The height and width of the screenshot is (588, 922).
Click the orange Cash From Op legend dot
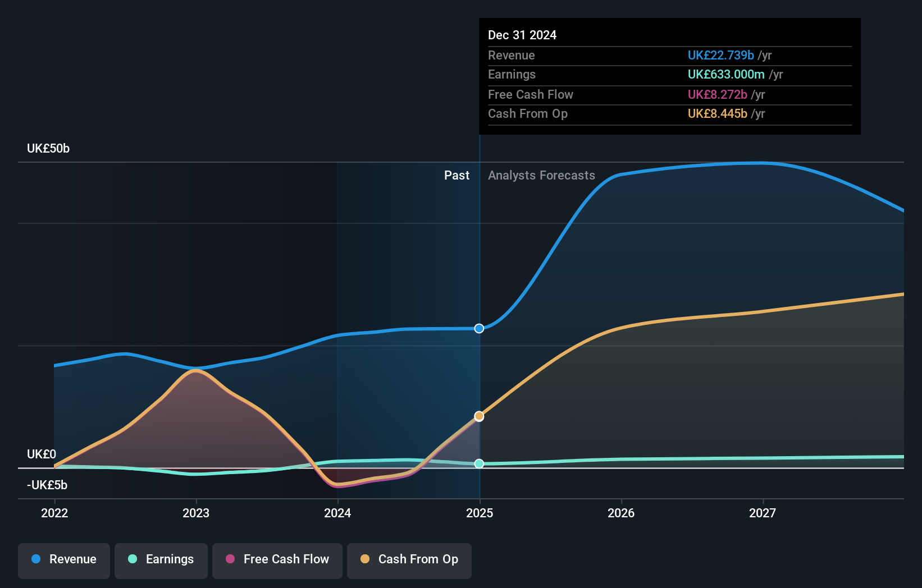coord(366,559)
